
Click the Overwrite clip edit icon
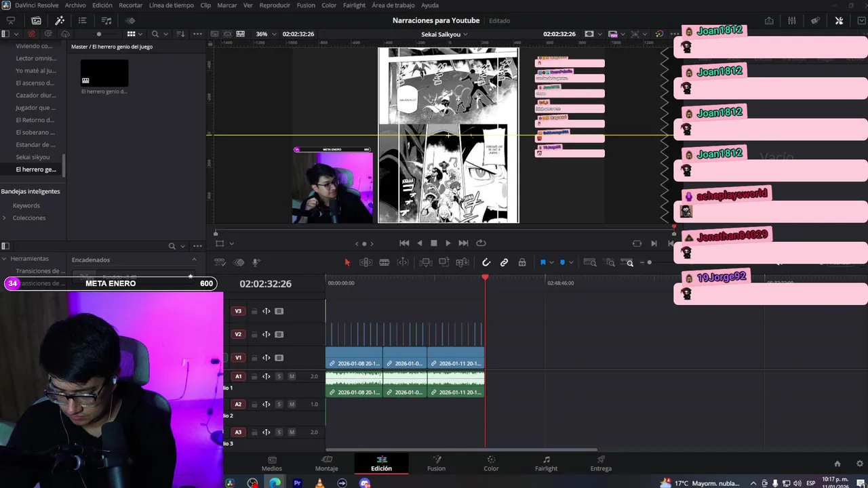coord(444,262)
